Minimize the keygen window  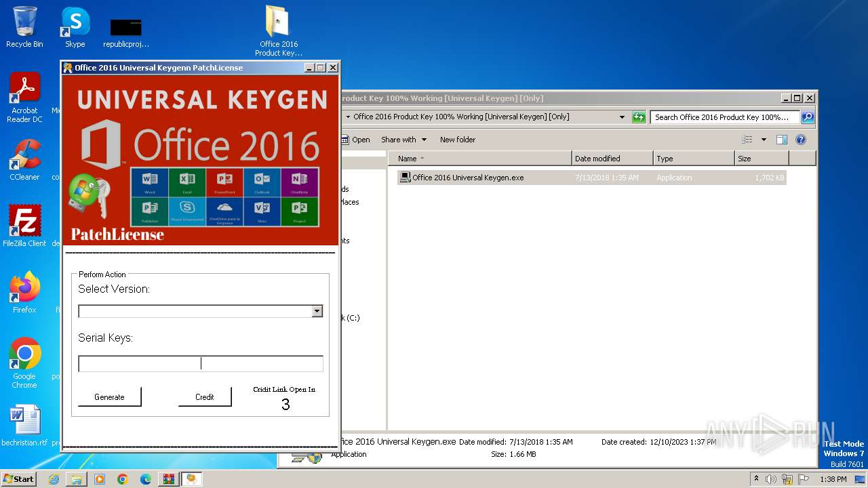309,68
